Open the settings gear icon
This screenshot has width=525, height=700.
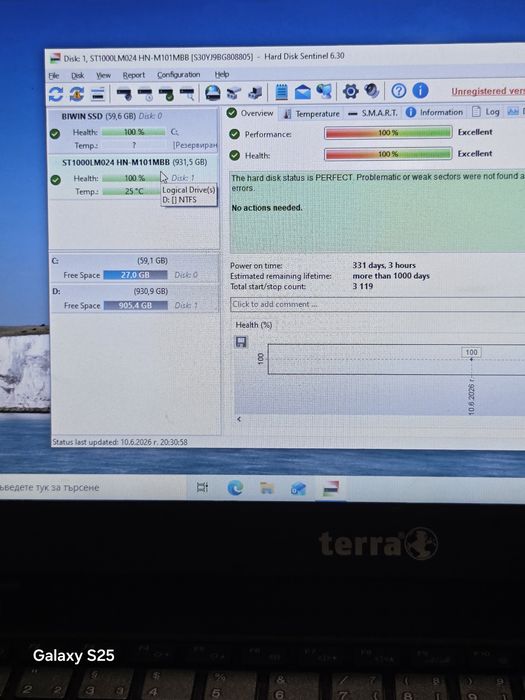tap(350, 92)
